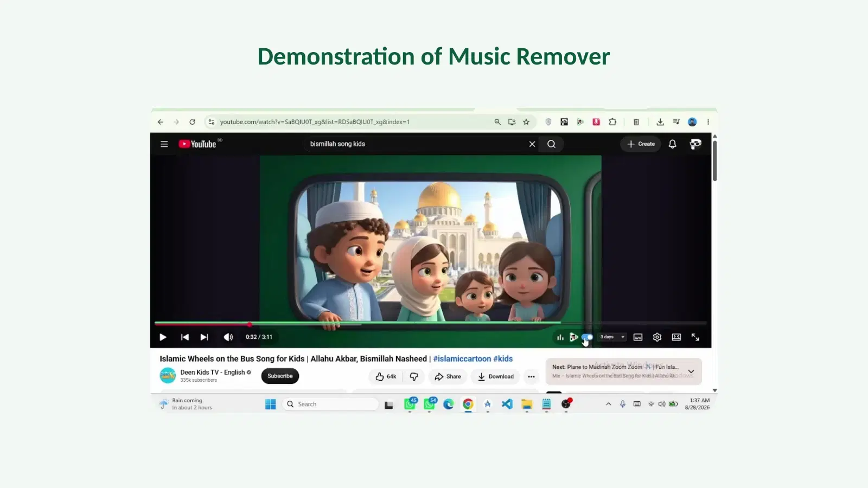Mute the video volume
The height and width of the screenshot is (488, 868).
228,337
